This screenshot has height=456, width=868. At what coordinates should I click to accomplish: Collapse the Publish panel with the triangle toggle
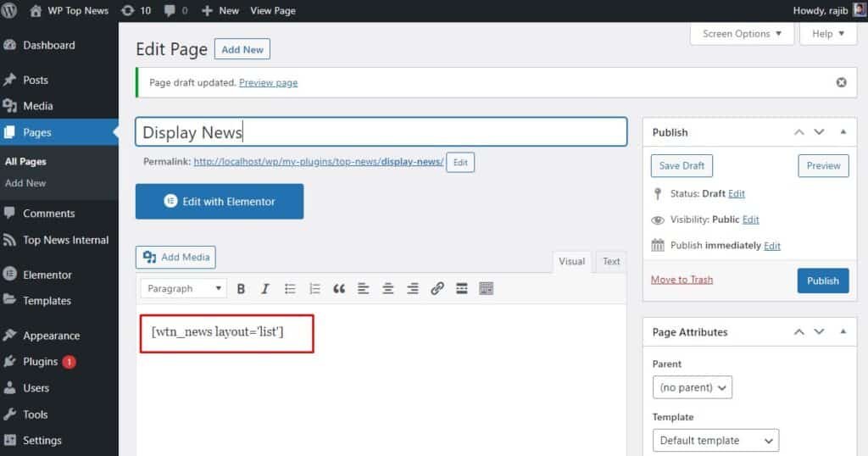click(843, 132)
